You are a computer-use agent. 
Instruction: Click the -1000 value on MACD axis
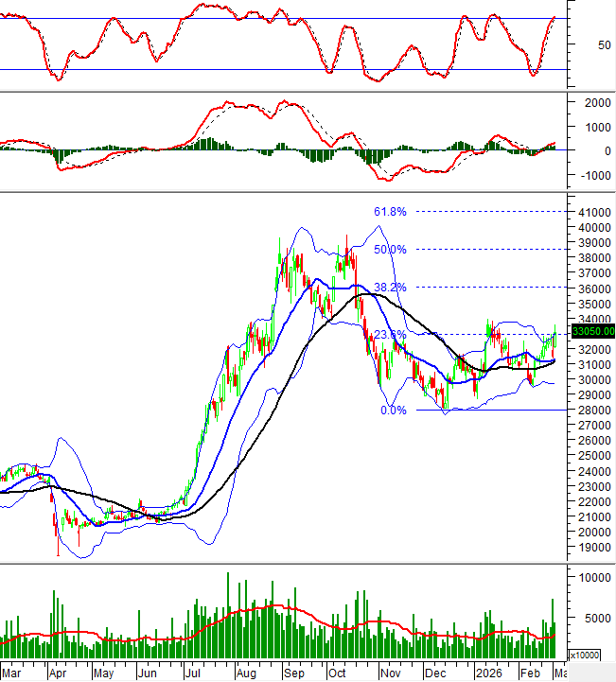(592, 175)
